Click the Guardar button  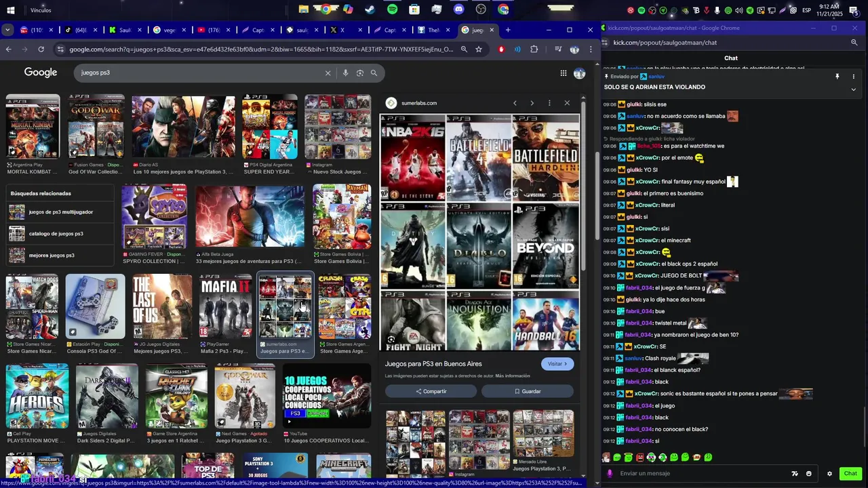[528, 391]
